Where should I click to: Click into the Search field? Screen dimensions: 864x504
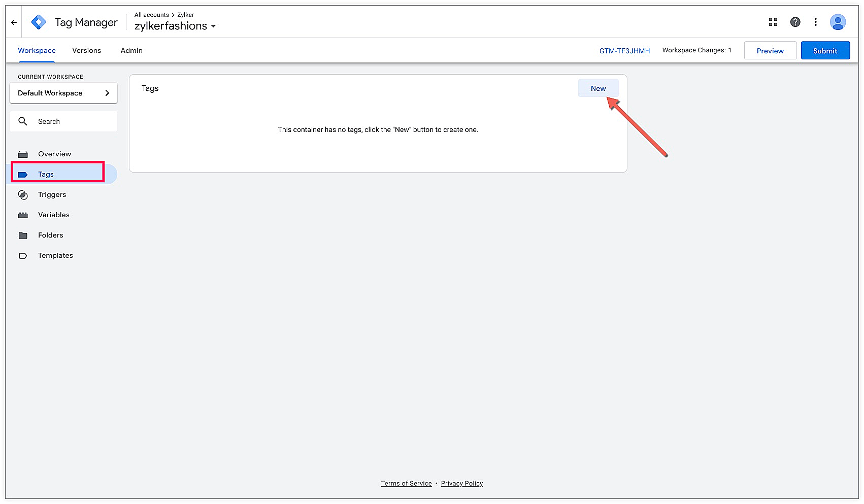pos(63,121)
